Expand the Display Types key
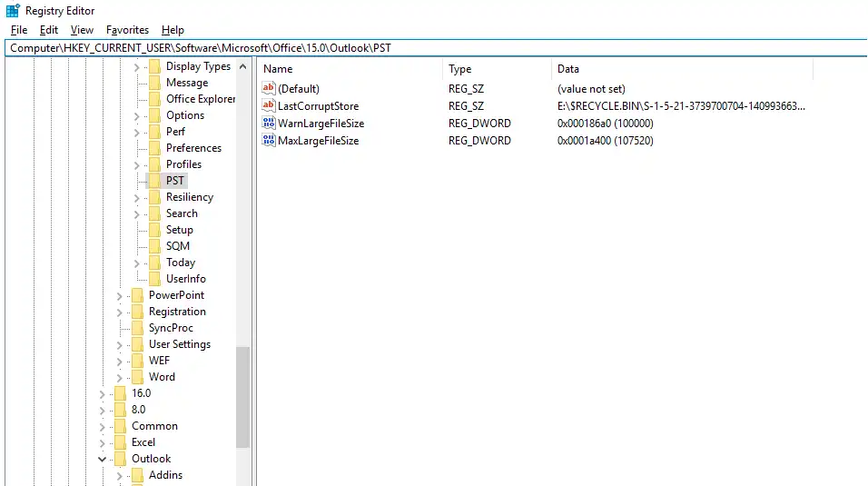868x486 pixels. click(137, 67)
